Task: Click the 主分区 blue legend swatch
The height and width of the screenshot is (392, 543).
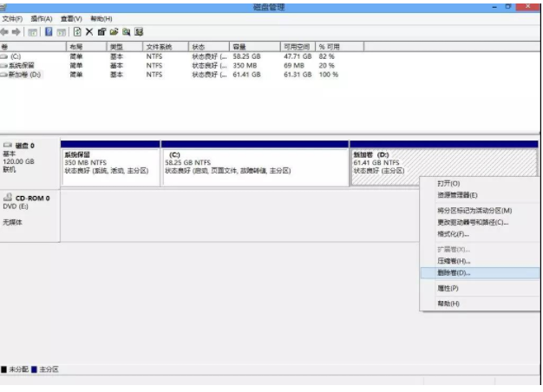Action: click(35, 370)
